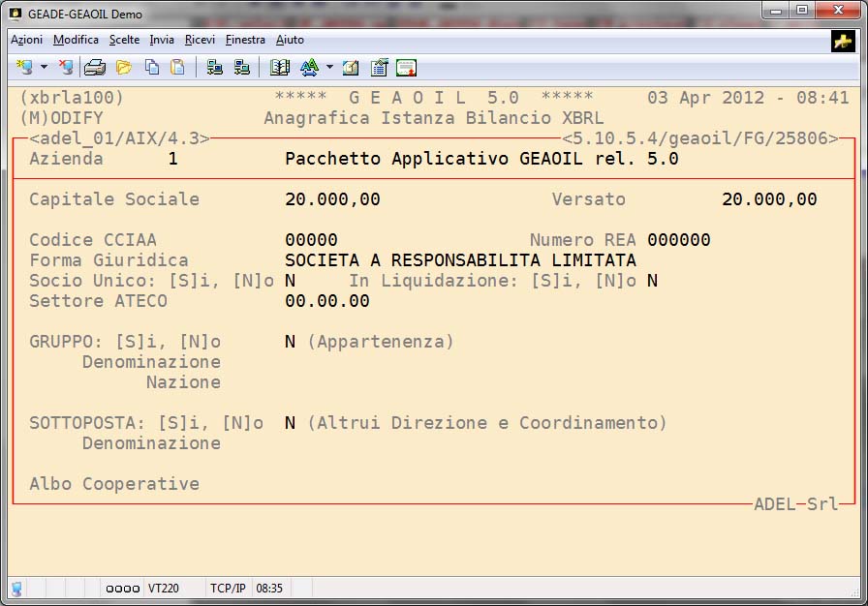This screenshot has height=606, width=868.
Task: Click the Nazione label
Action: point(183,382)
